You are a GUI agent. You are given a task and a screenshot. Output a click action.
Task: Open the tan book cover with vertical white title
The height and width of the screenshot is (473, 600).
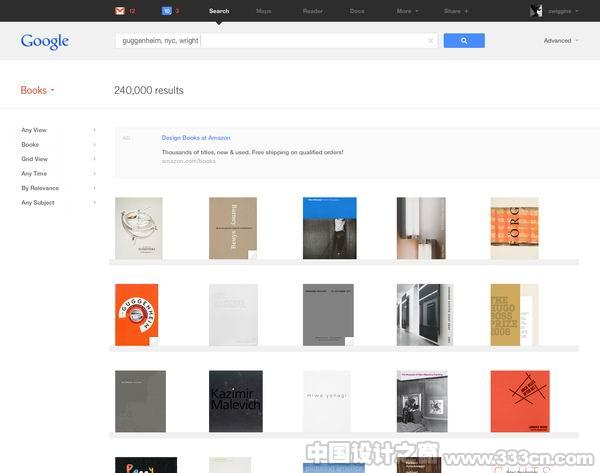coord(233,228)
